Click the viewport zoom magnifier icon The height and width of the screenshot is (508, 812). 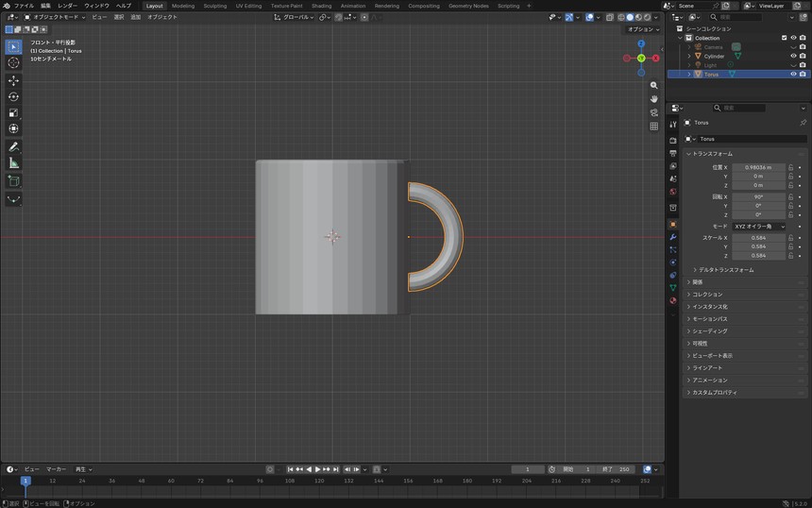pyautogui.click(x=654, y=85)
